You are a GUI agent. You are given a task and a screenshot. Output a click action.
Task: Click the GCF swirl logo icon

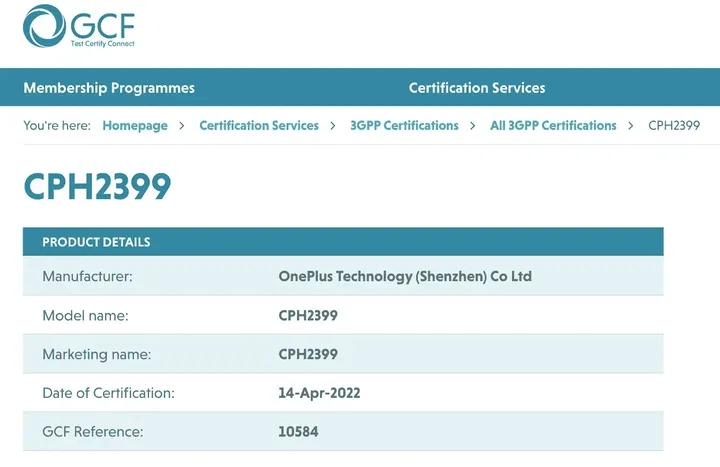point(44,26)
